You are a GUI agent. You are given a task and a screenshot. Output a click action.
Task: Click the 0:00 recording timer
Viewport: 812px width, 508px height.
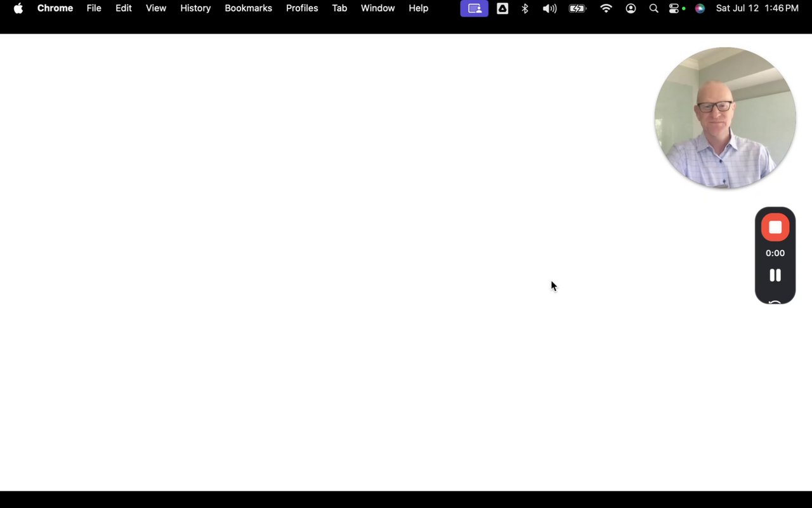(x=775, y=253)
